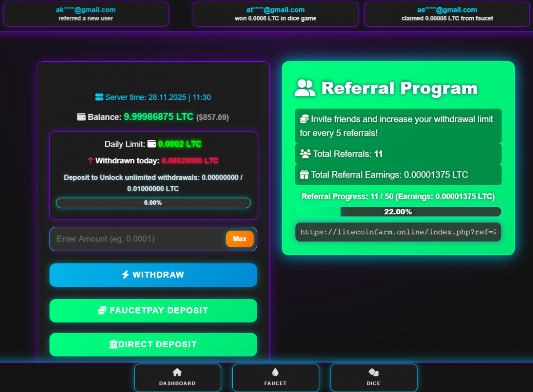Click the gift icon by Total Referral Earnings
This screenshot has width=533, height=392.
click(x=304, y=174)
